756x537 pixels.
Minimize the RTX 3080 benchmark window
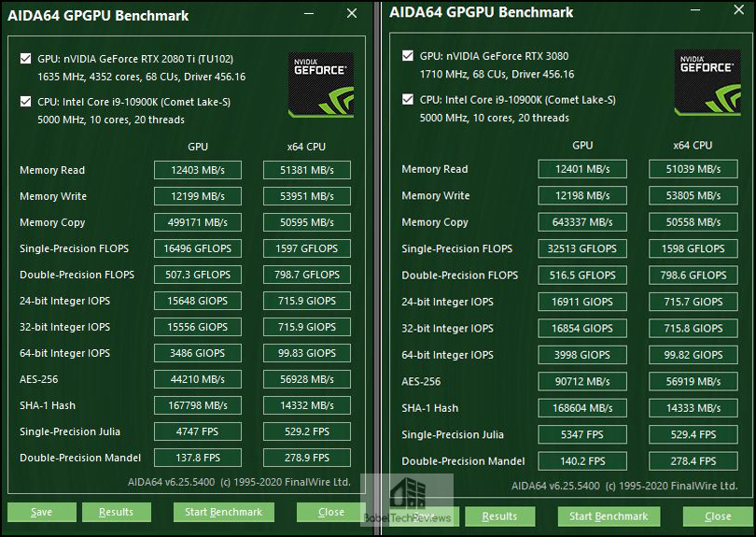[695, 10]
